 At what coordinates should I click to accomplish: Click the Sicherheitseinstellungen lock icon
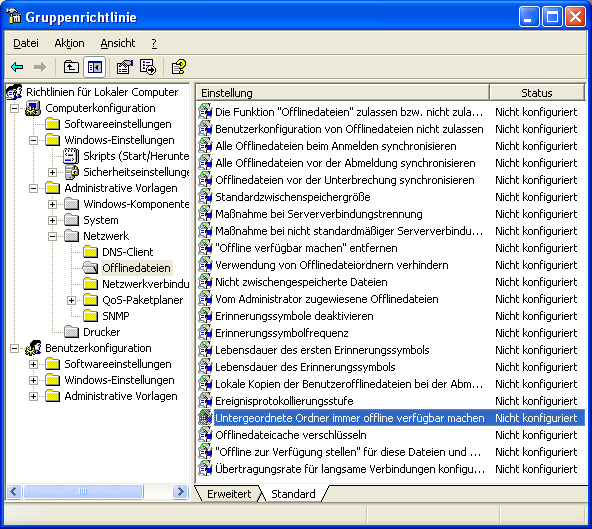(x=71, y=172)
